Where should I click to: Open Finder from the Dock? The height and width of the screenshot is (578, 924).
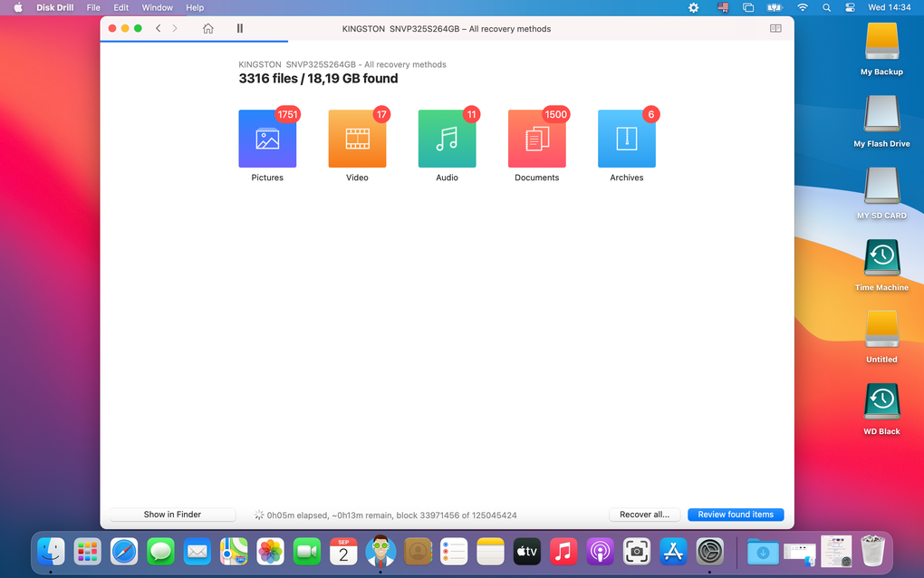(51, 552)
